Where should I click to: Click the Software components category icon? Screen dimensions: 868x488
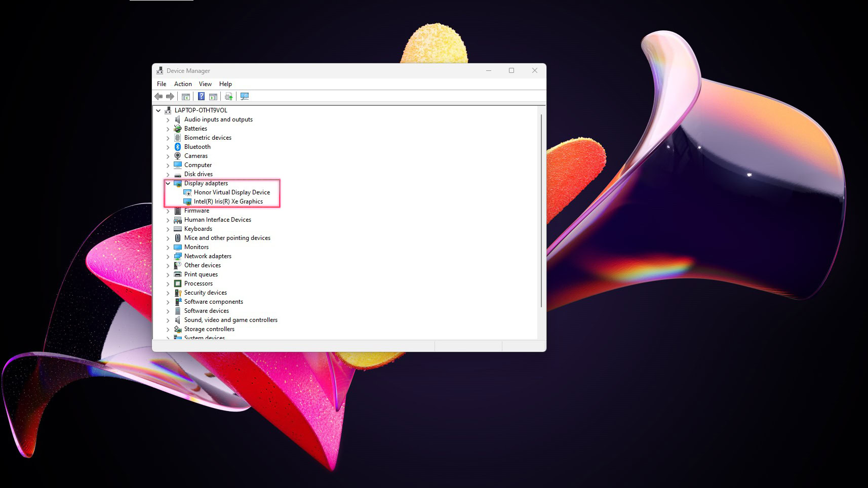tap(178, 302)
